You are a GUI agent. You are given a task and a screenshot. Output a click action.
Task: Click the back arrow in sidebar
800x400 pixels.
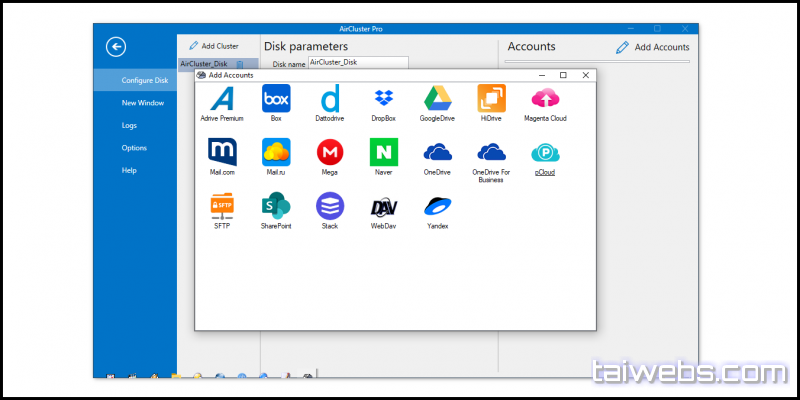117,46
